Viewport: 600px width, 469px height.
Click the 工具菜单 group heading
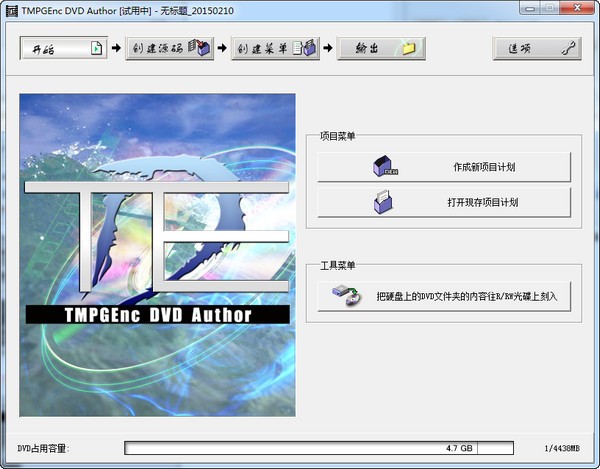tap(337, 265)
